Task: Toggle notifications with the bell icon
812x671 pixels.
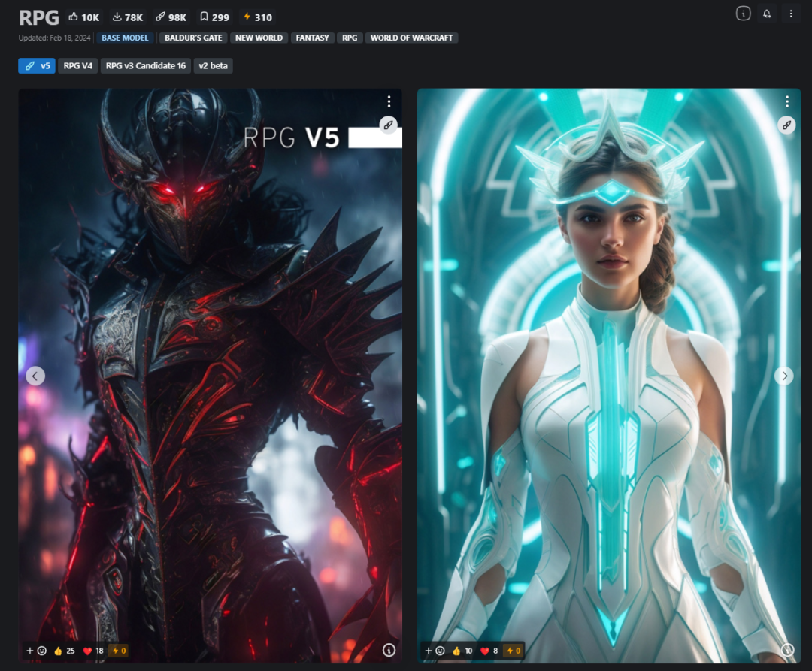Action: click(767, 14)
